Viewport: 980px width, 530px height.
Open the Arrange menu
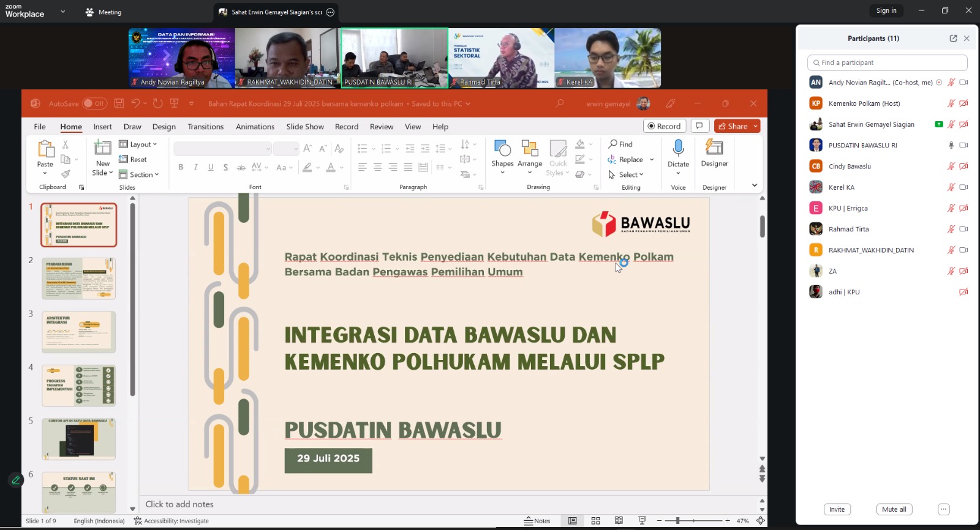pyautogui.click(x=530, y=157)
